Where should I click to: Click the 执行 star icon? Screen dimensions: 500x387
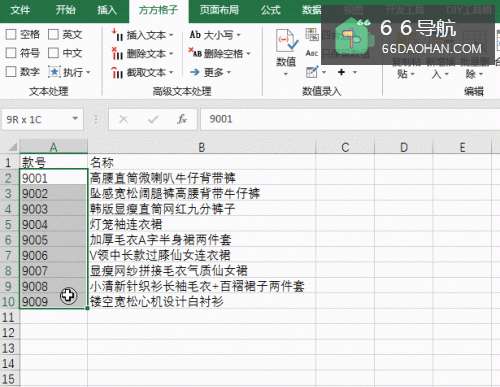pyautogui.click(x=54, y=72)
